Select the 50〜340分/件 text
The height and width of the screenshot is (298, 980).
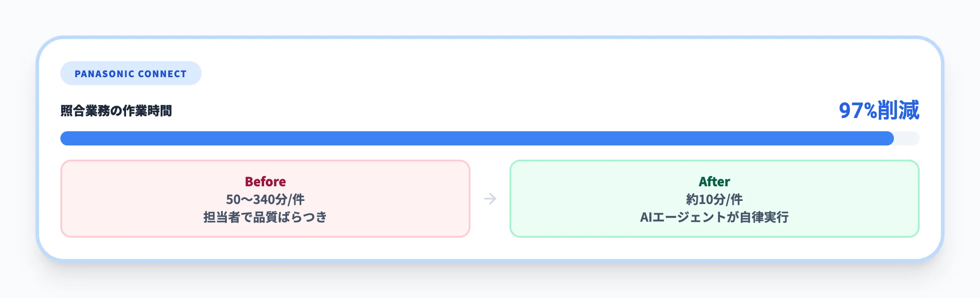tap(265, 200)
